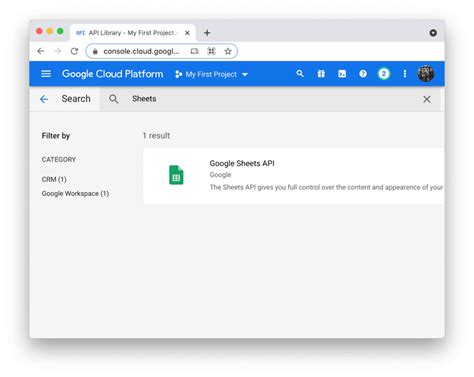The height and width of the screenshot is (377, 474).
Task: Activate Cloud Shell terminal icon
Action: (x=342, y=74)
